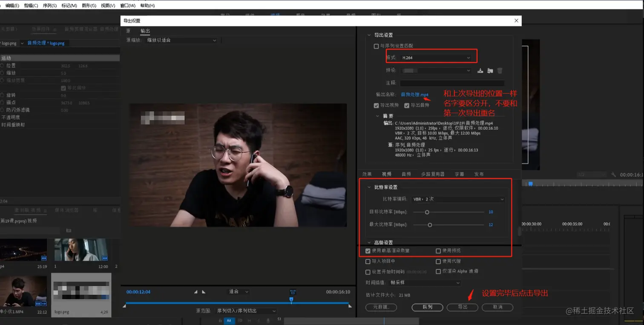Toggle the aspect ratio correction icon

coord(293,292)
